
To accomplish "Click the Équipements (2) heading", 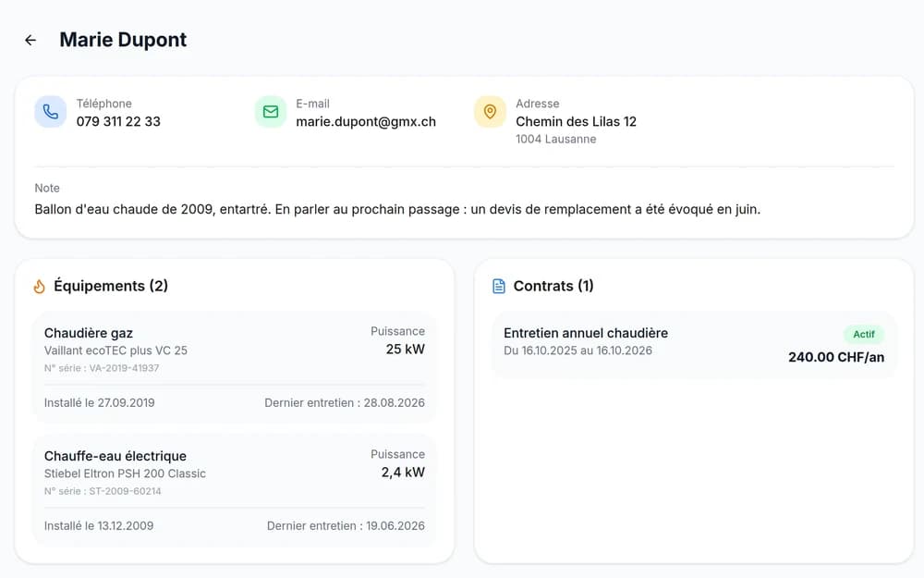I will [111, 286].
